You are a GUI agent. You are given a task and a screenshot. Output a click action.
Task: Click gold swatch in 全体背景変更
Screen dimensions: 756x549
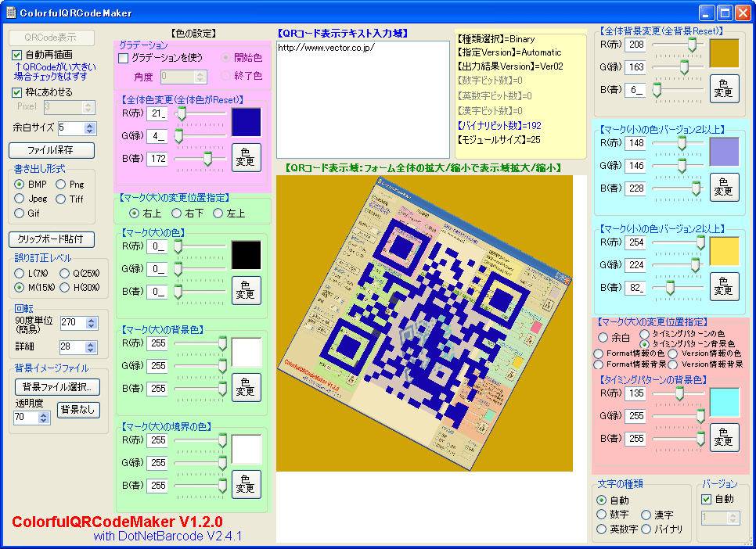[x=725, y=53]
